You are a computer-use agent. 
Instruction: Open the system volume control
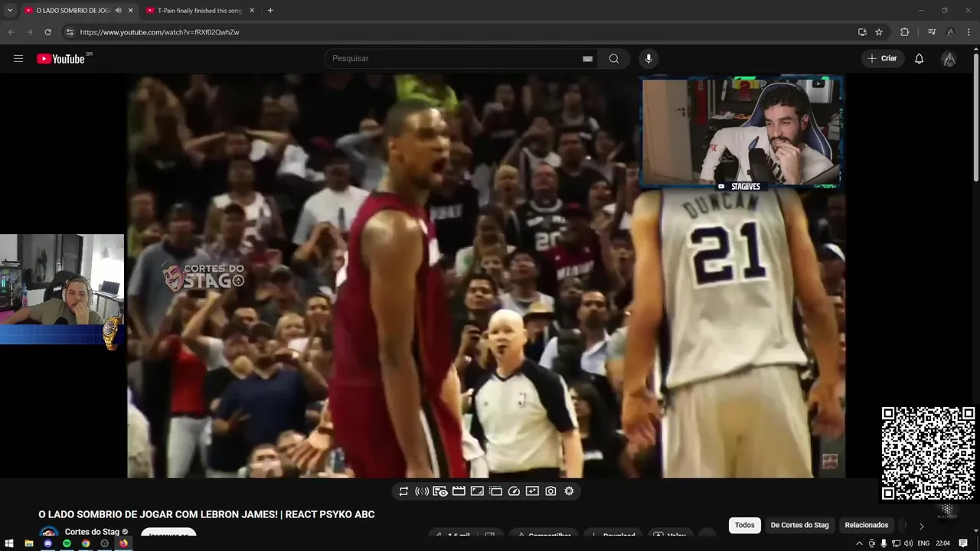coord(908,543)
